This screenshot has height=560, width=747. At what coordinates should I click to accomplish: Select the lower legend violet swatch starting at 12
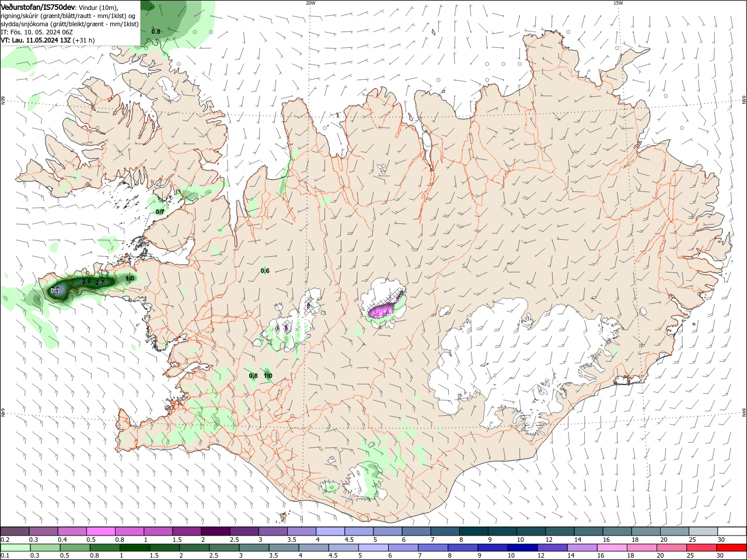click(x=552, y=547)
